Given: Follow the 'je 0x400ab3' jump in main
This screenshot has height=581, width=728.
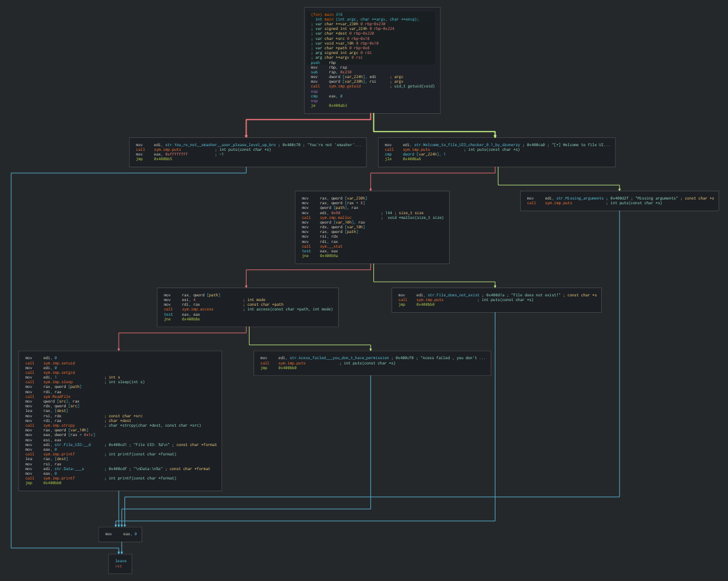Looking at the screenshot, I should click(x=338, y=106).
